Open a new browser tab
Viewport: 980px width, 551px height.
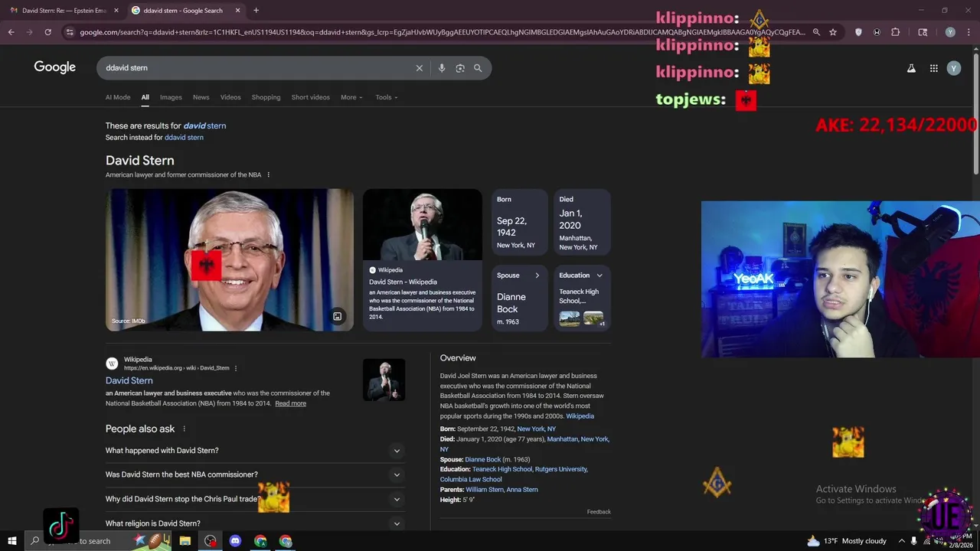click(256, 11)
